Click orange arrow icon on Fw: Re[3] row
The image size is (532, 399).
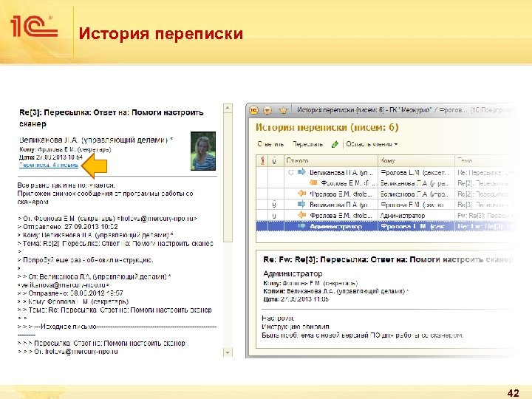point(301,215)
